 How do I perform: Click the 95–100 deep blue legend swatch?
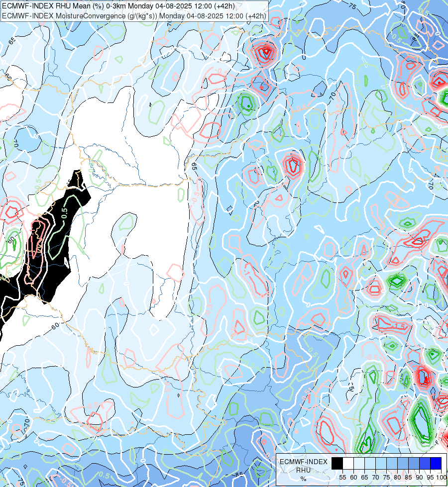pyautogui.click(x=436, y=464)
